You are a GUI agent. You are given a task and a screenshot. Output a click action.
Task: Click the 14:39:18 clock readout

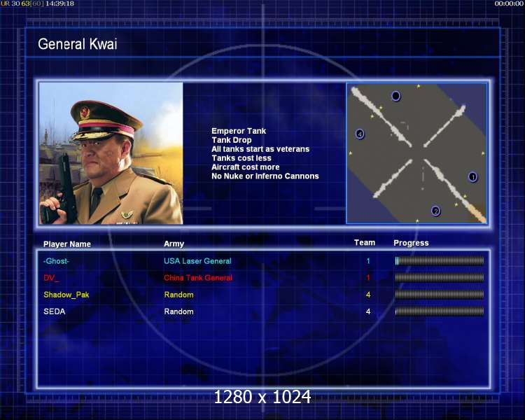(59, 3)
